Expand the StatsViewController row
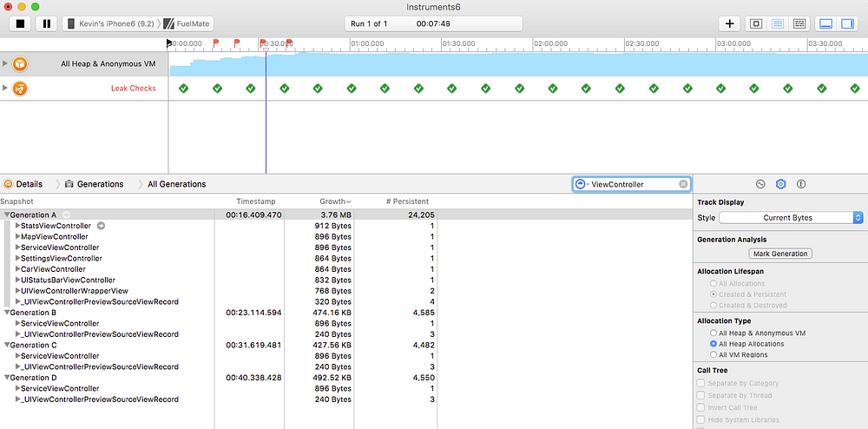868x429 pixels. pos(17,226)
